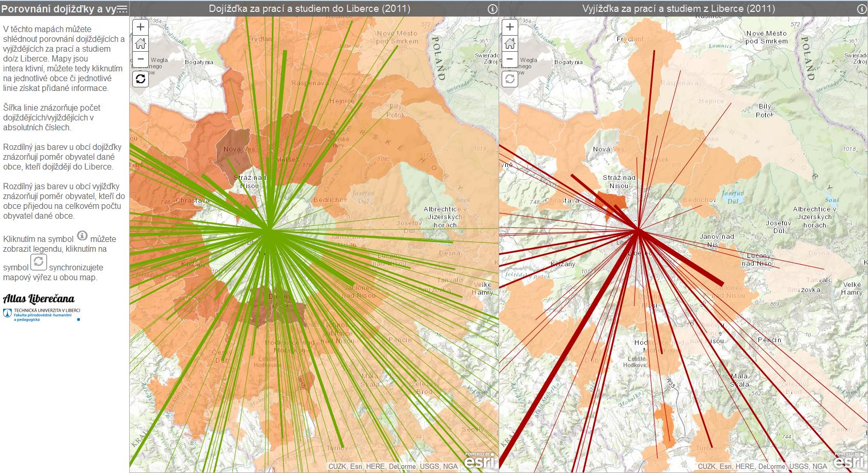Click Jablonec nad Nisou on the right map
Screen dimensions: 868x473
728,292
